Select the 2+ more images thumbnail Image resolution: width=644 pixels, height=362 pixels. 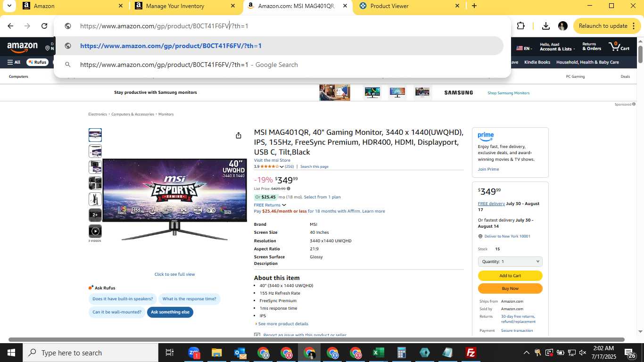pos(95,215)
